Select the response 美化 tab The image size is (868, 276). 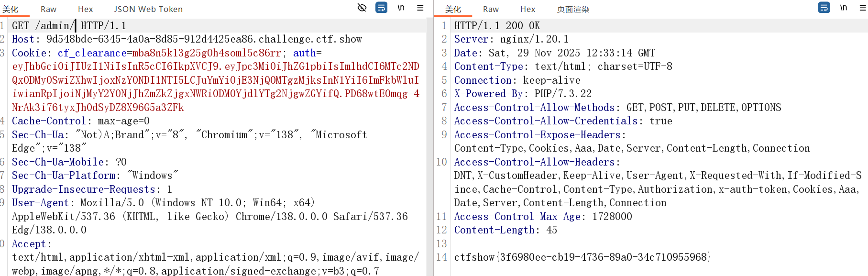[x=453, y=9]
